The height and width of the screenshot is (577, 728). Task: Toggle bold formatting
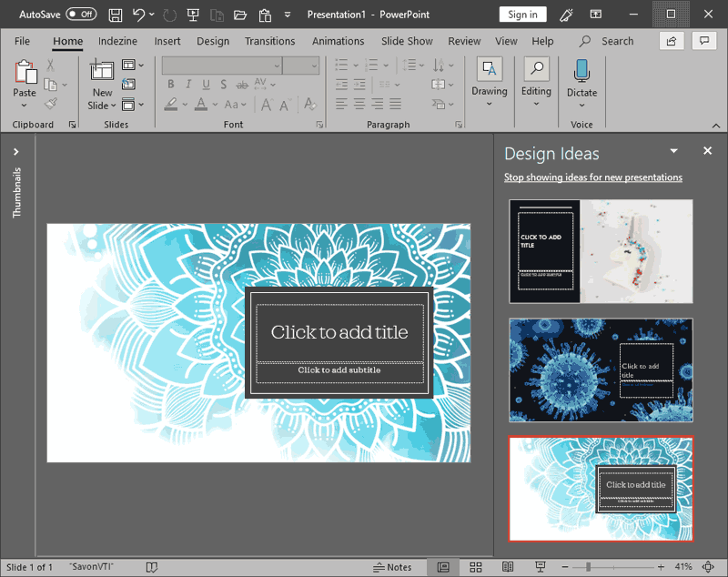pyautogui.click(x=171, y=84)
